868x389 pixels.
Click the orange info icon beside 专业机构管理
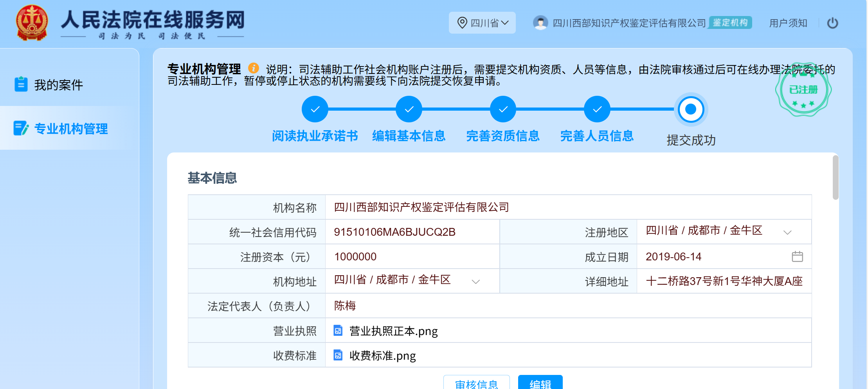tap(254, 68)
